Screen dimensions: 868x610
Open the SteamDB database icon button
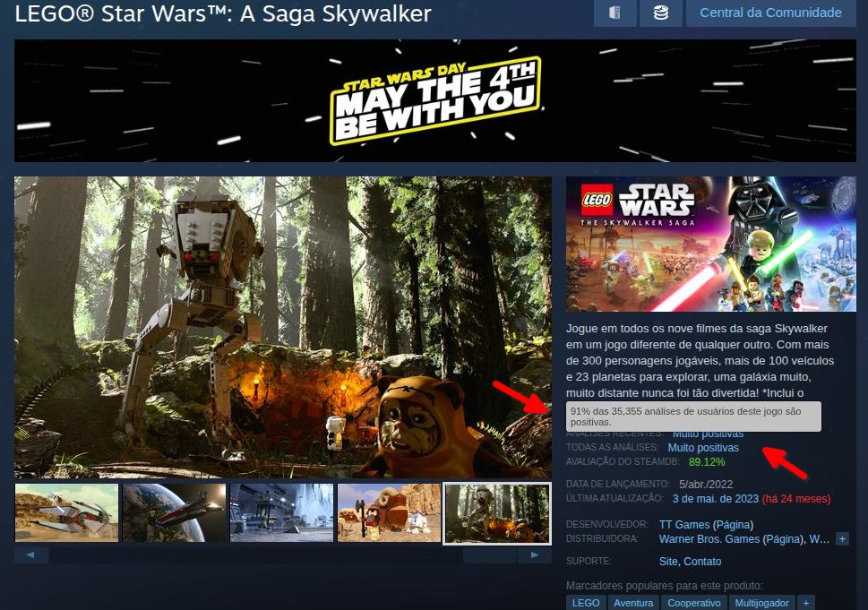(x=660, y=13)
